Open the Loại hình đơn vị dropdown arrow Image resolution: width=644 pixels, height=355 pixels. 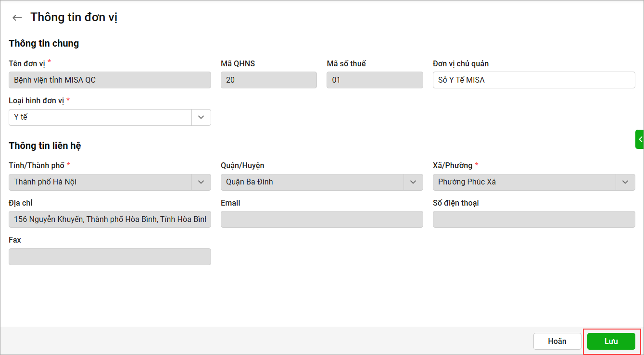pyautogui.click(x=201, y=117)
